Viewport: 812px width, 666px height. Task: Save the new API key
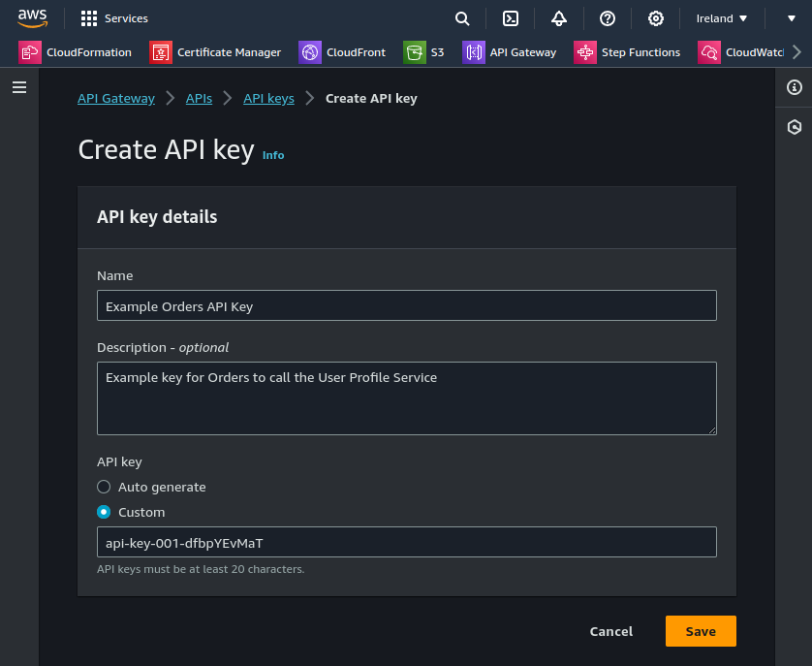pos(700,631)
